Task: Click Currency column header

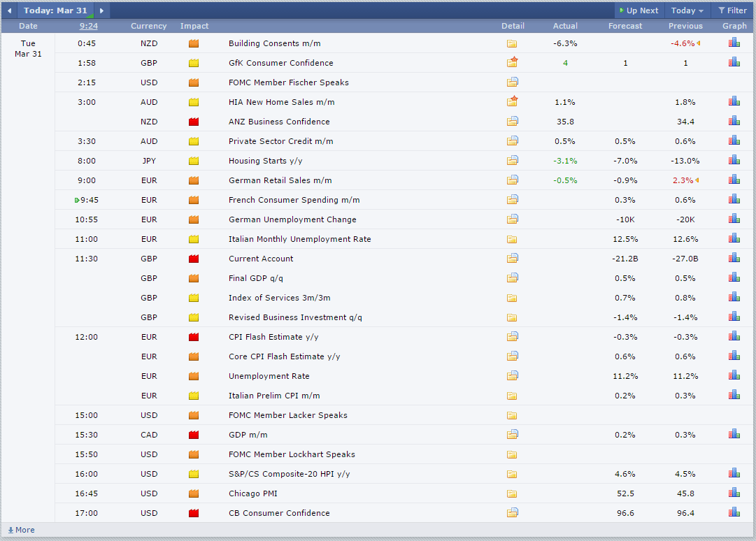Action: coord(148,26)
